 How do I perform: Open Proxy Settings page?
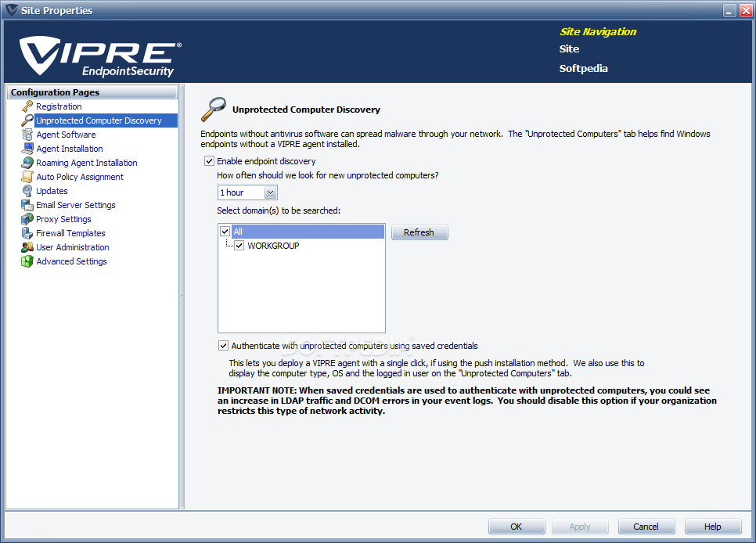click(x=63, y=219)
